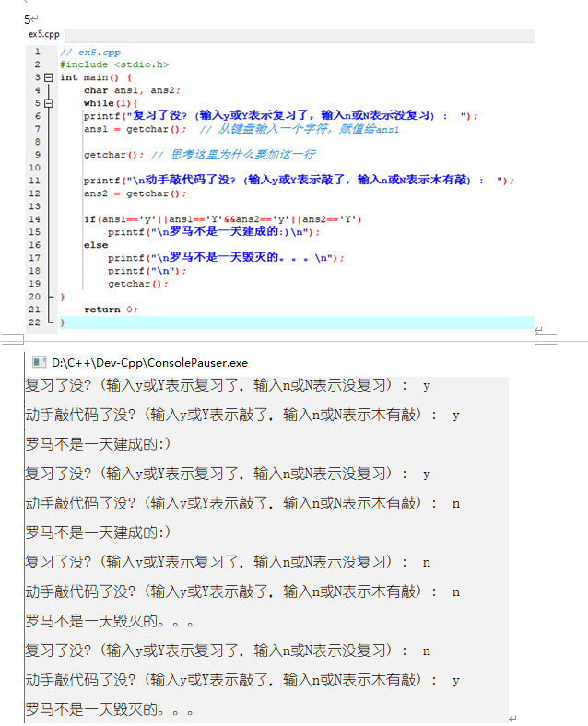Click the printf '罗马不是一天建成的' on line 15
The height and width of the screenshot is (726, 588).
coord(214,232)
